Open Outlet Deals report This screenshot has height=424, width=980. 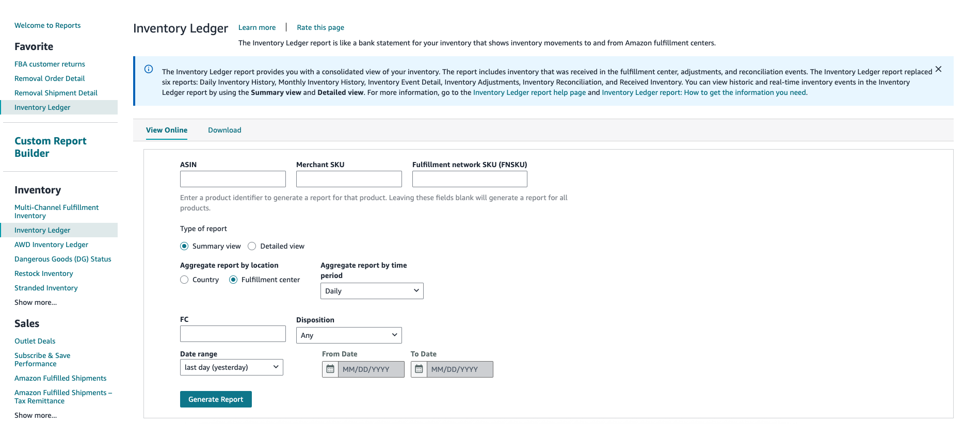[x=35, y=341]
